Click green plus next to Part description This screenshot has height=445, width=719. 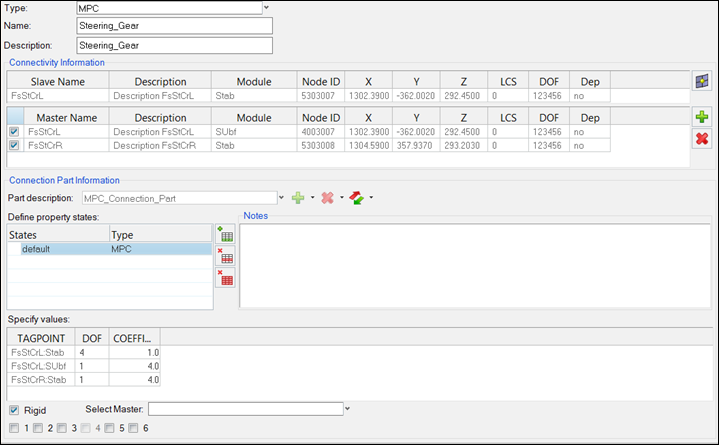click(297, 197)
